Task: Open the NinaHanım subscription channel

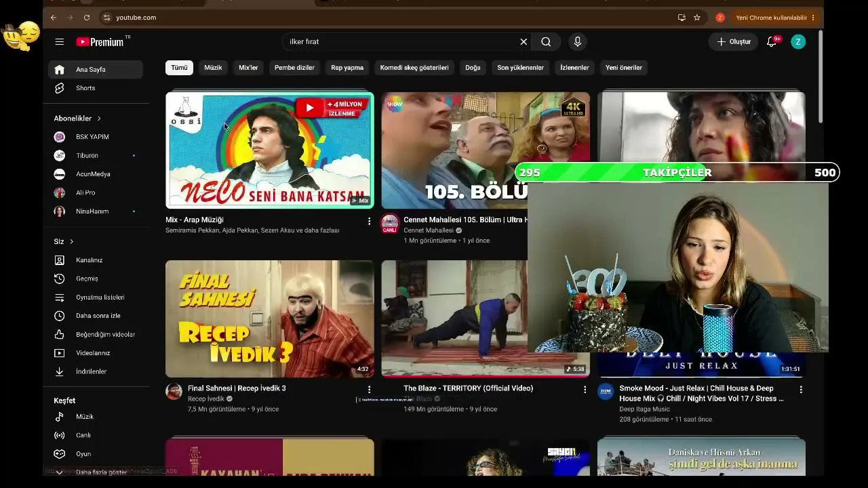Action: point(96,211)
